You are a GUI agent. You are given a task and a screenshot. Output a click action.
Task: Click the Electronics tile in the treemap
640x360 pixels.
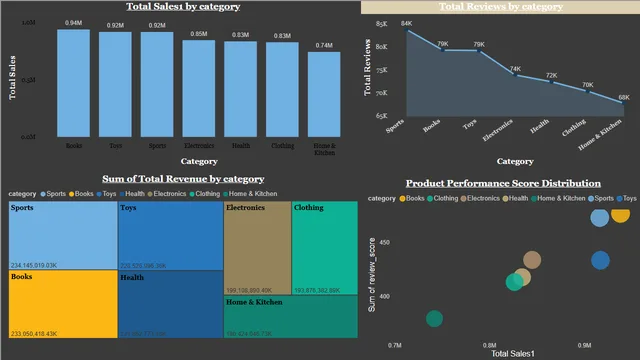258,248
